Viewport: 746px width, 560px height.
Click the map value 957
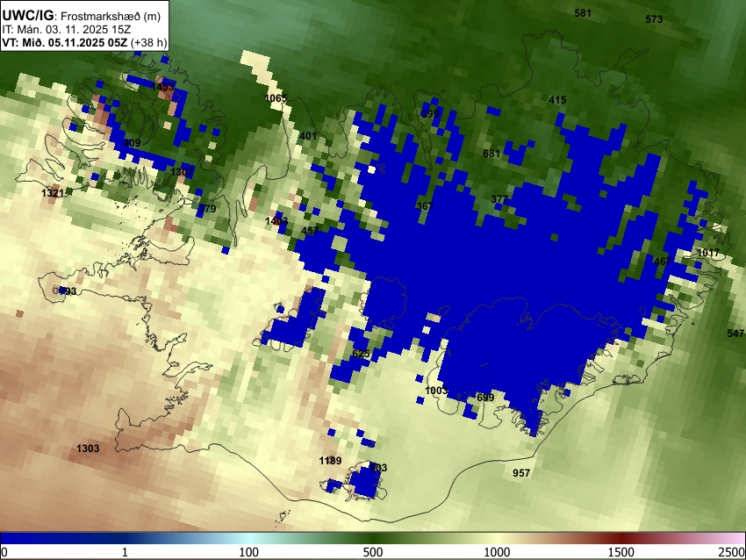(x=521, y=472)
